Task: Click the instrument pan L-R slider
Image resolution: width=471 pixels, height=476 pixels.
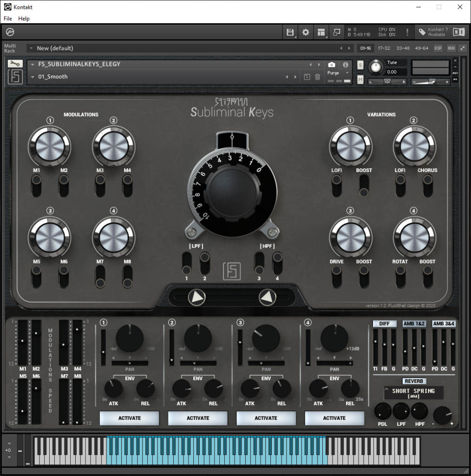Action: point(387,82)
